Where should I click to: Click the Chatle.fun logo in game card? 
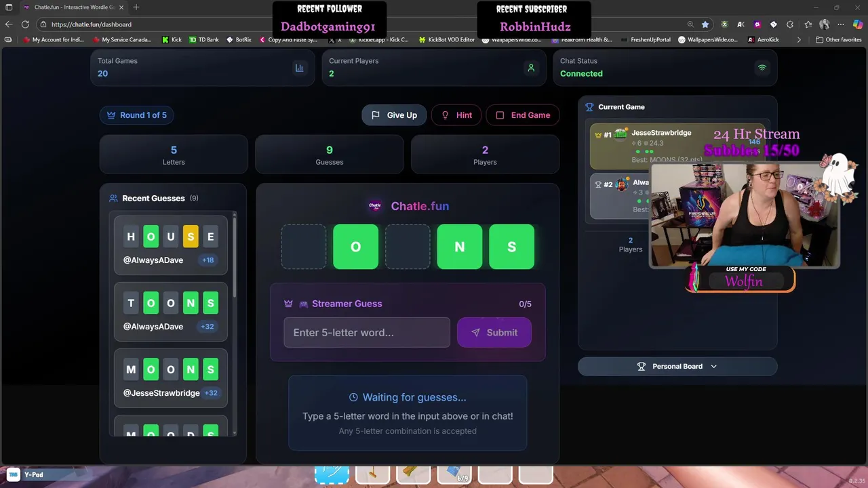tap(375, 206)
